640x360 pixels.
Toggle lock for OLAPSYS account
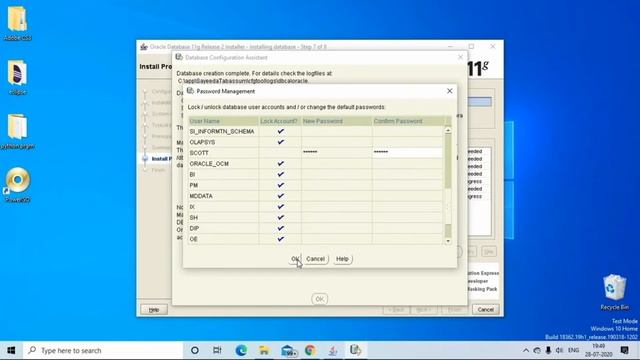coord(280,142)
